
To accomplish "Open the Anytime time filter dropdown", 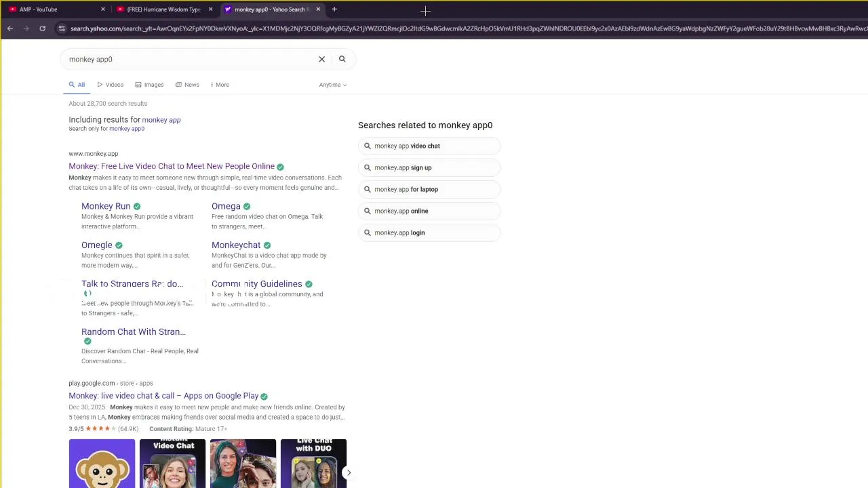I will (x=333, y=85).
